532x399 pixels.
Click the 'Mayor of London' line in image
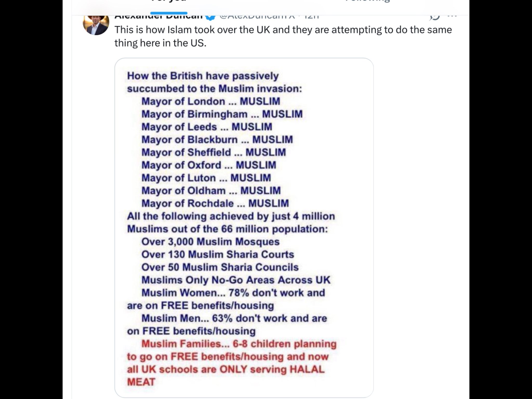(211, 101)
